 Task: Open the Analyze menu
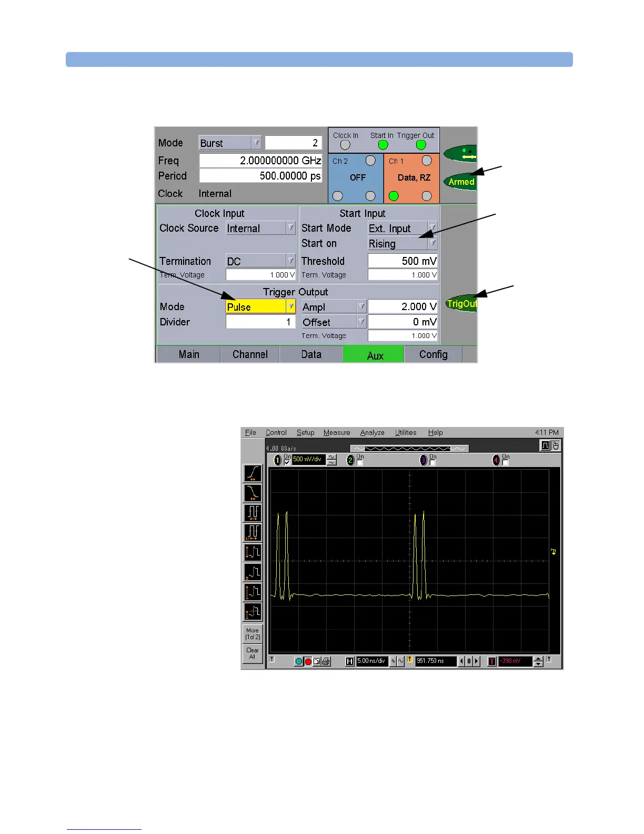coord(372,432)
